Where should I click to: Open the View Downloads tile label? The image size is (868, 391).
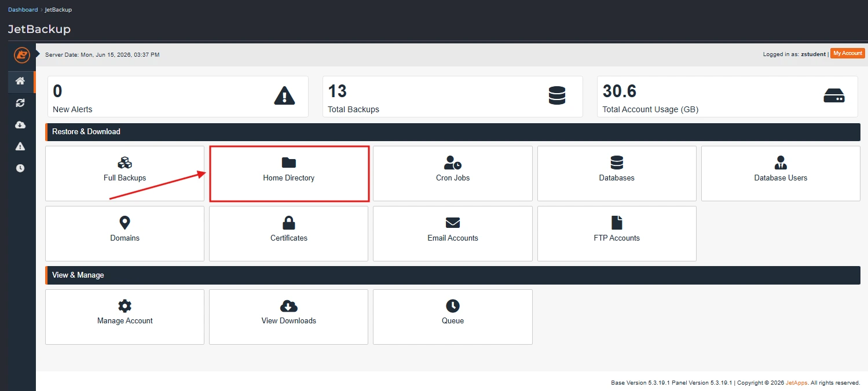point(288,321)
